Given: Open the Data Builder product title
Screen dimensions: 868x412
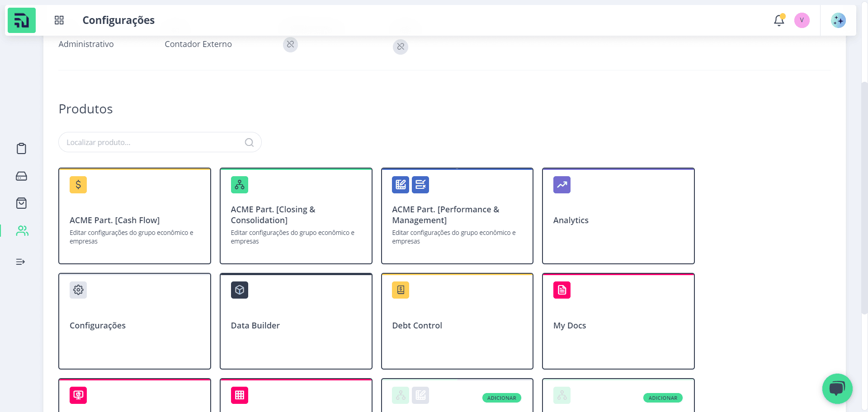Looking at the screenshot, I should click(x=255, y=326).
